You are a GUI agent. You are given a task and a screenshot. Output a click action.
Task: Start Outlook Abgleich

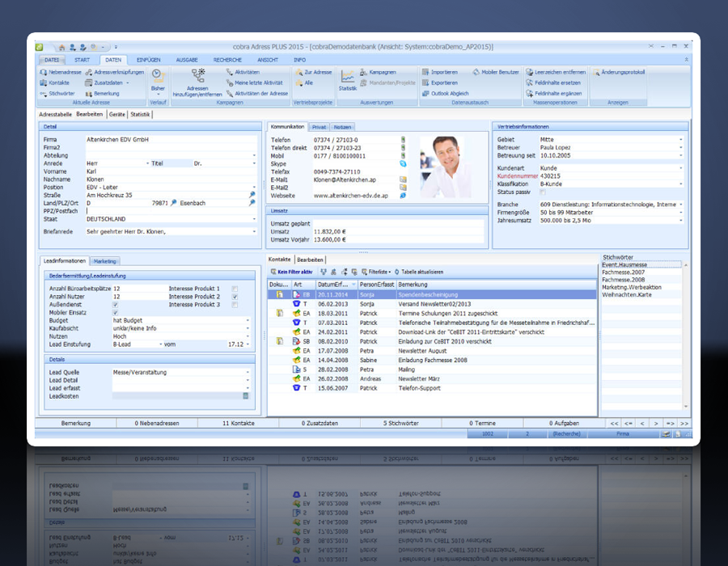coord(445,93)
